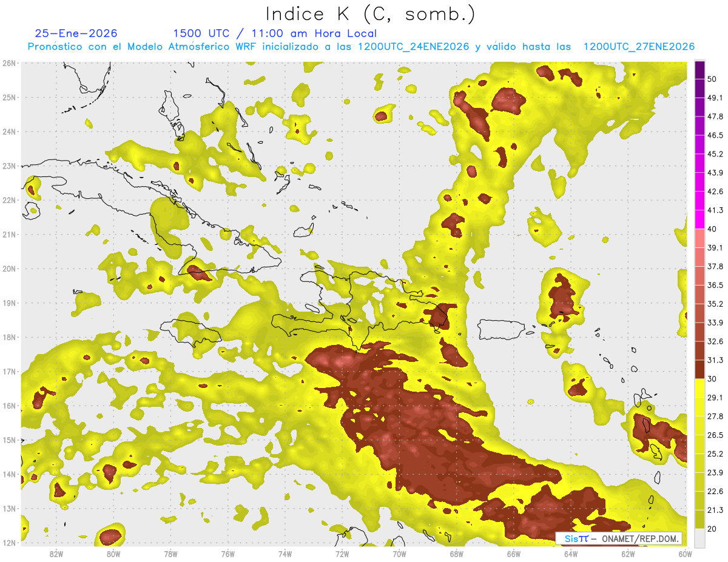The height and width of the screenshot is (562, 728).
Task: Click the latitude label "22N"
Action: coord(9,200)
